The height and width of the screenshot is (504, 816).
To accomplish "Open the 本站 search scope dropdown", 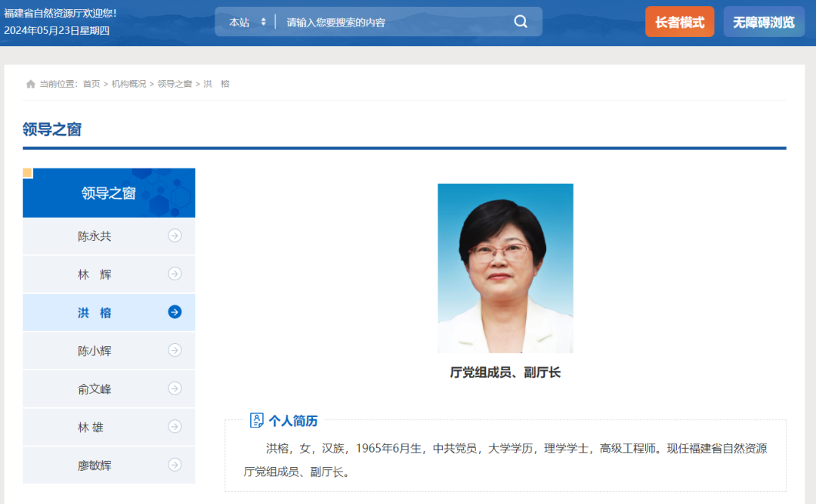I will [x=248, y=22].
